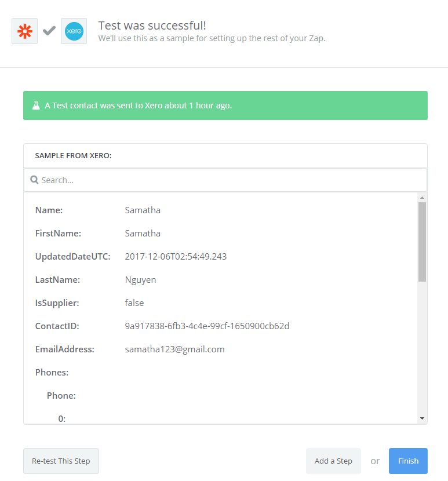Click the scrollbar up arrow
The height and width of the screenshot is (481, 448).
(x=422, y=198)
